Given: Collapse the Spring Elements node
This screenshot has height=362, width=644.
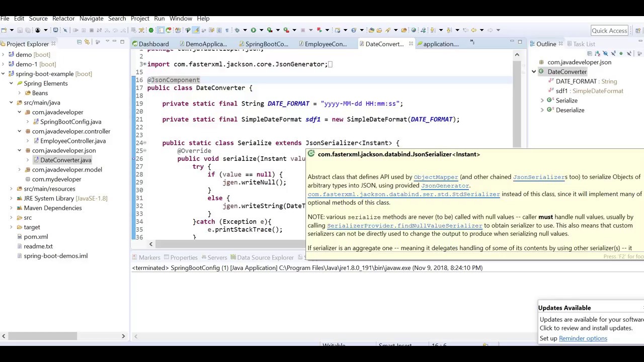Looking at the screenshot, I should (x=11, y=83).
